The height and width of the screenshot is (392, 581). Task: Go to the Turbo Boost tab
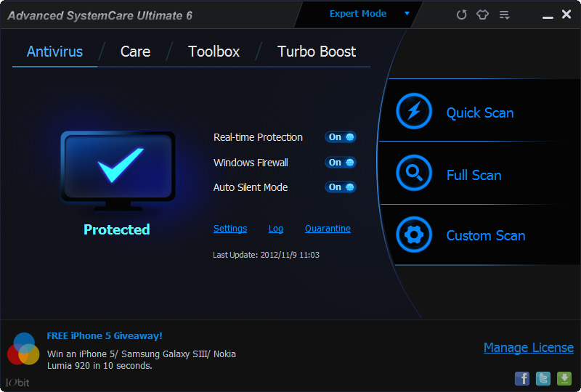click(317, 52)
